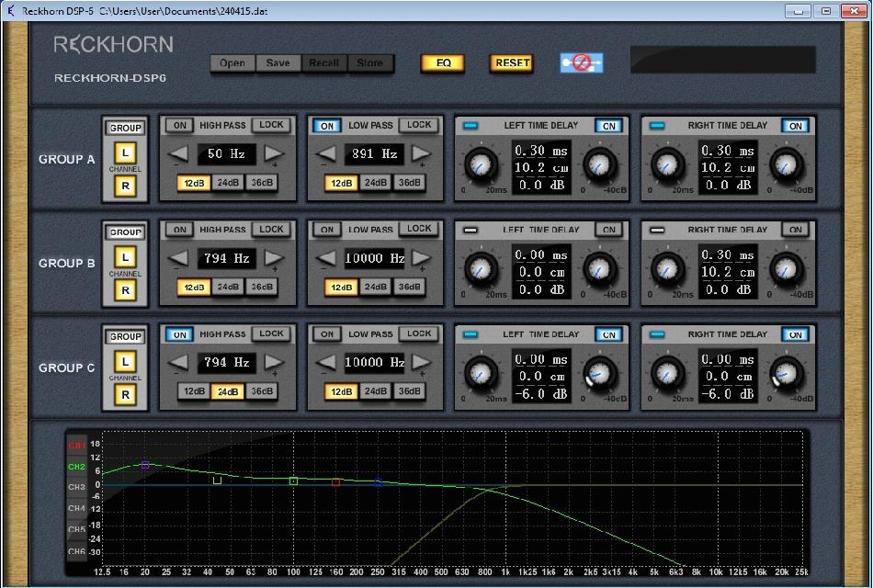Viewport: 873px width, 588px height.
Task: Select 24dB slope for Group A high pass
Action: (x=228, y=183)
